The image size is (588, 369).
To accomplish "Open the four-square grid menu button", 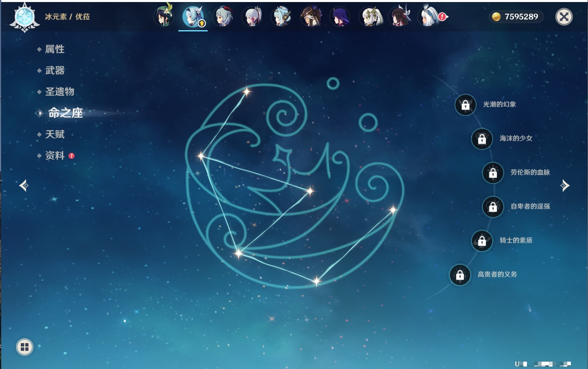I will pyautogui.click(x=24, y=347).
